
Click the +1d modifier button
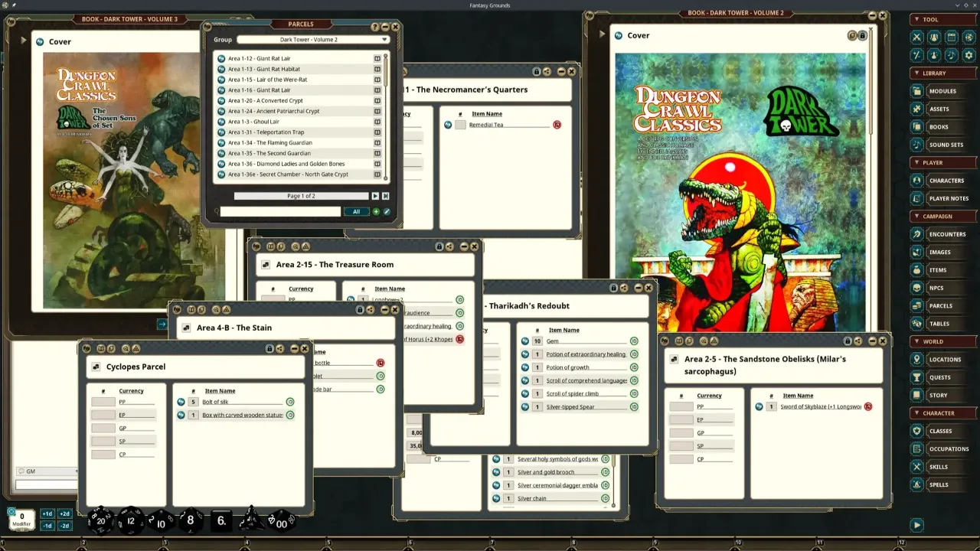coord(47,514)
